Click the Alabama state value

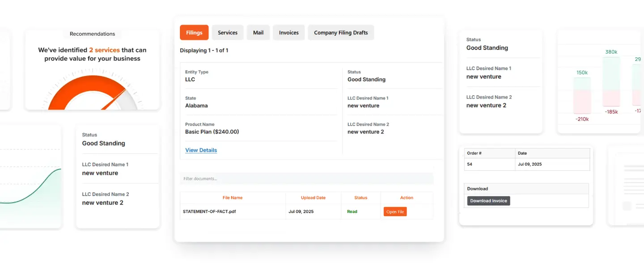tap(196, 106)
